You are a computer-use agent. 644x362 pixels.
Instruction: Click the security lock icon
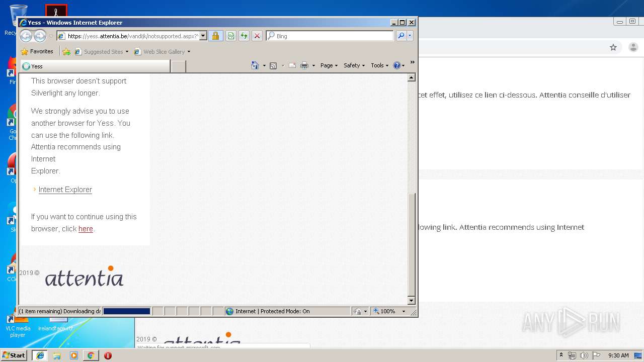pos(215,36)
